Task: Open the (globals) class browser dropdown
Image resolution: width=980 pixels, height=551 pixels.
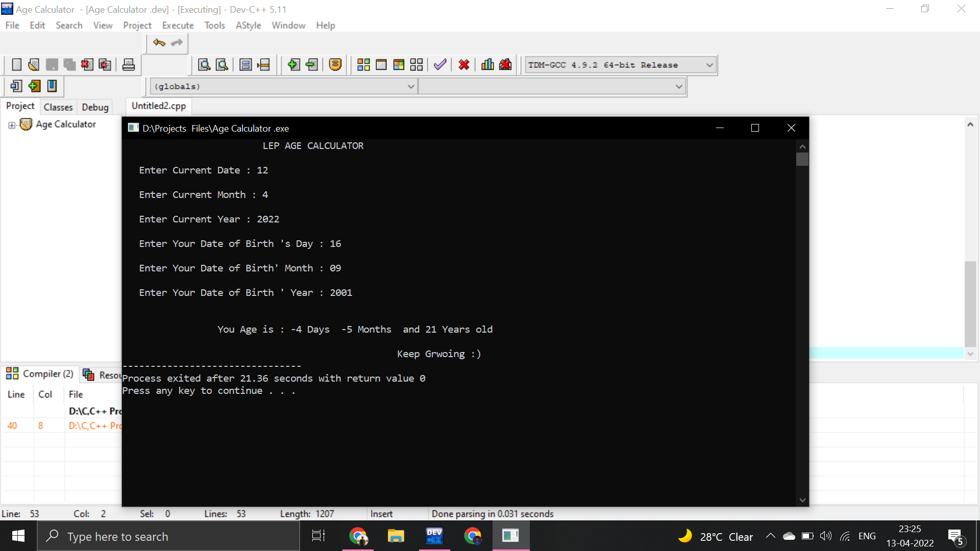Action: pyautogui.click(x=411, y=86)
